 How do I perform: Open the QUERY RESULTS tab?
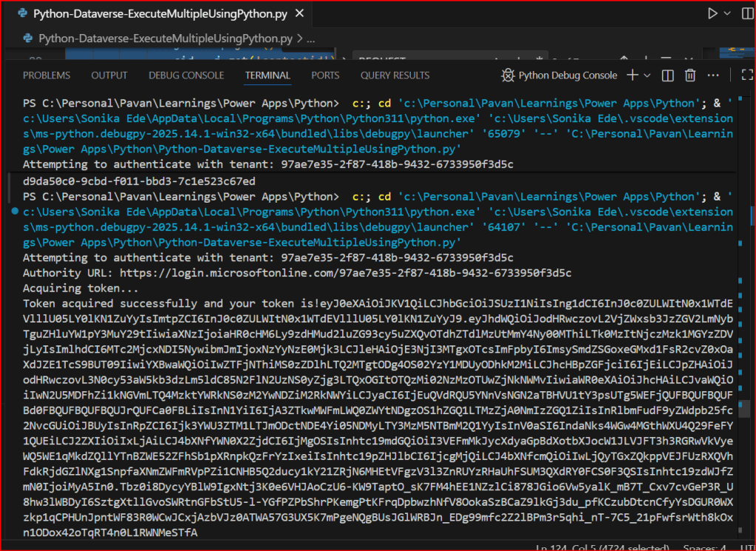coord(395,75)
